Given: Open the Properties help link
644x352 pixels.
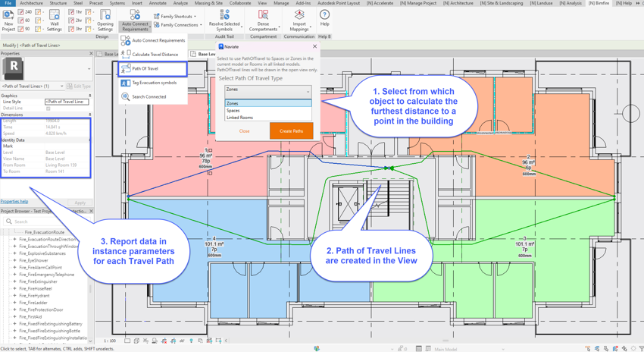Looking at the screenshot, I should 14,202.
